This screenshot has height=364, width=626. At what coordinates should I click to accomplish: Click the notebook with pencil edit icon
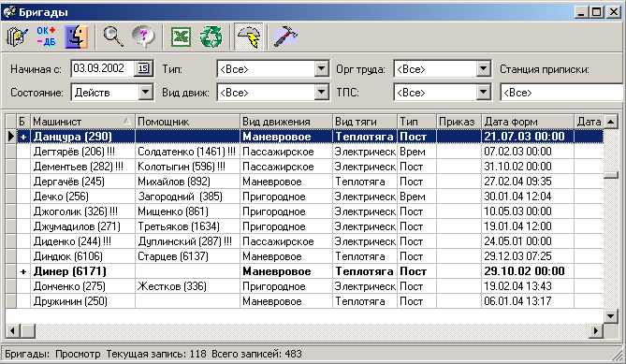pyautogui.click(x=17, y=36)
